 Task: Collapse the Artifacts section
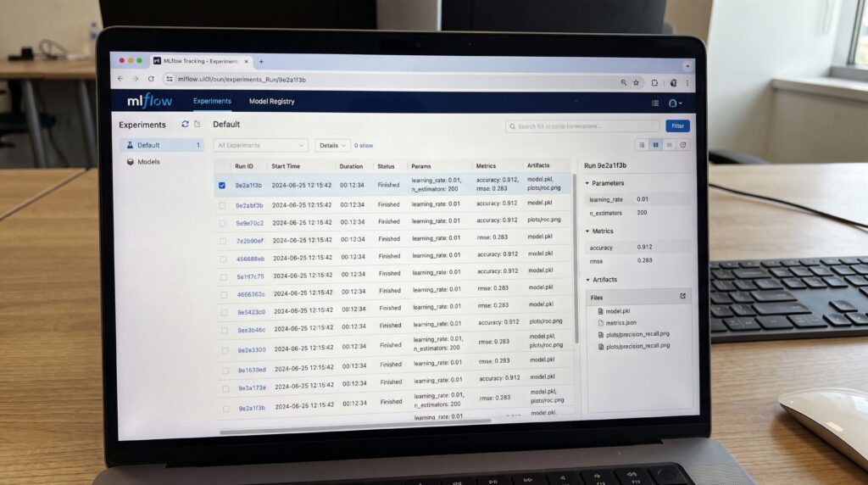pos(588,280)
